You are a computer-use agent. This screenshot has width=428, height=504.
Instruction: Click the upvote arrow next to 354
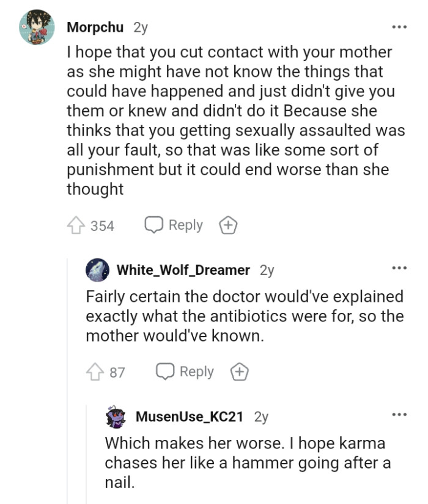(76, 225)
